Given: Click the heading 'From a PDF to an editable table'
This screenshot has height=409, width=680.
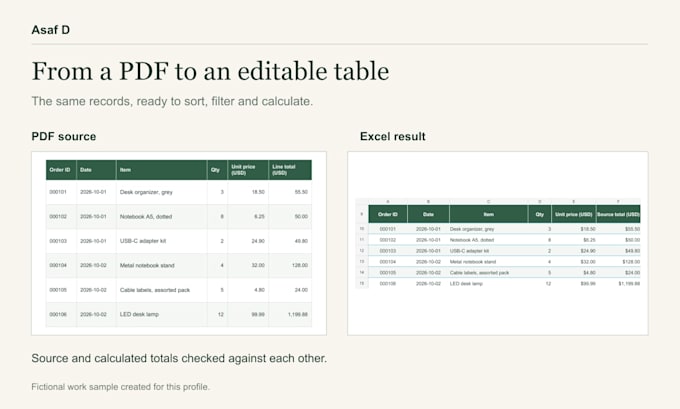Looking at the screenshot, I should click(210, 71).
